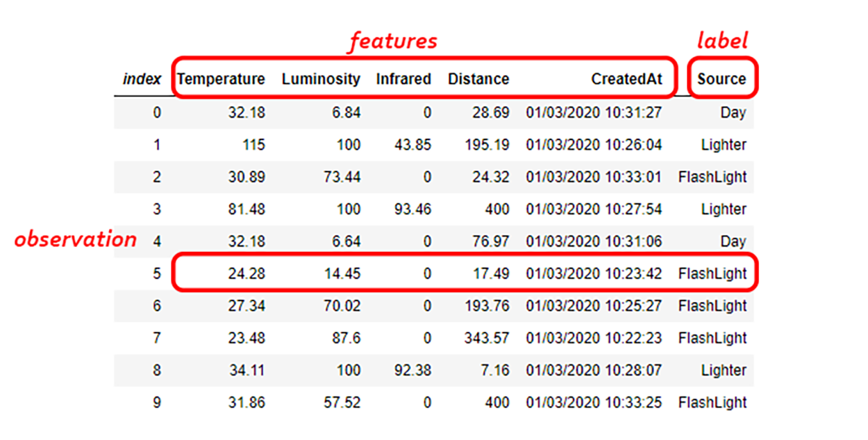Select timestamp 01/03/2020 10:23:42
The height and width of the screenshot is (440, 868).
(x=594, y=273)
